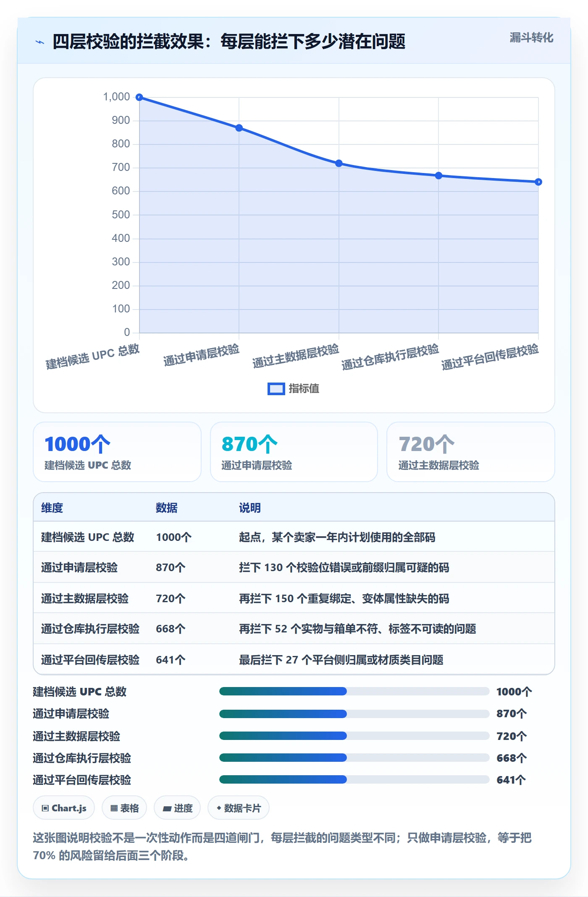This screenshot has height=897, width=588.
Task: Click the 641个 value beside the last progress bar
Action: 511,780
